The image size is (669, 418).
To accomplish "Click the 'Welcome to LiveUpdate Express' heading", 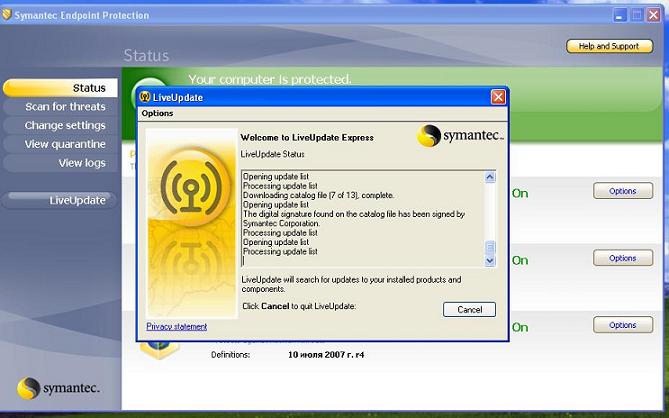I will click(307, 137).
